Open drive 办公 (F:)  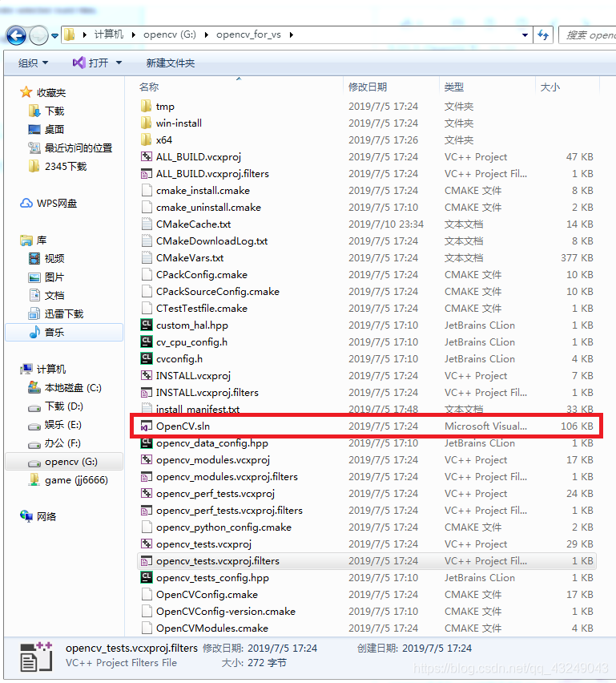pos(54,443)
